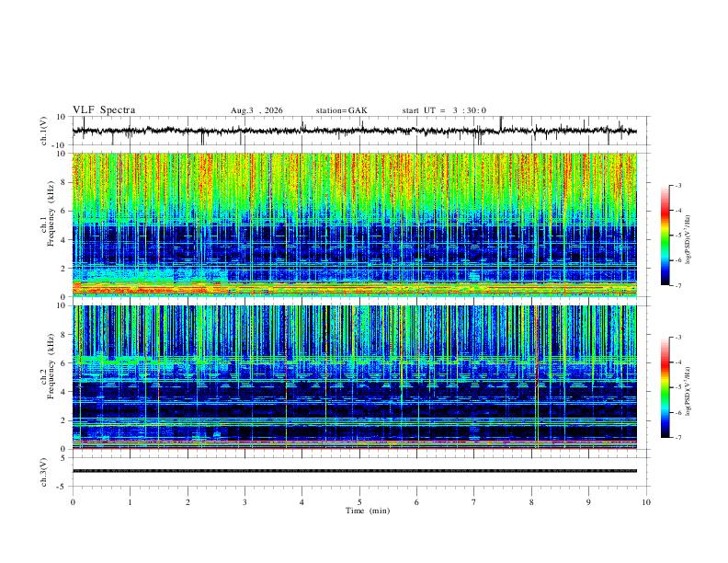Click the -3 value on upper color bar
The width and height of the screenshot is (728, 563).
pos(677,185)
